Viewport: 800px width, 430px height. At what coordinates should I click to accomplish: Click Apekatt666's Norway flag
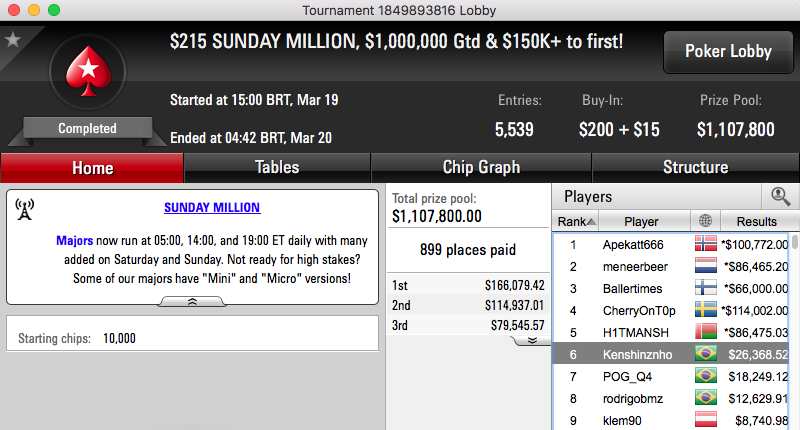(x=706, y=244)
